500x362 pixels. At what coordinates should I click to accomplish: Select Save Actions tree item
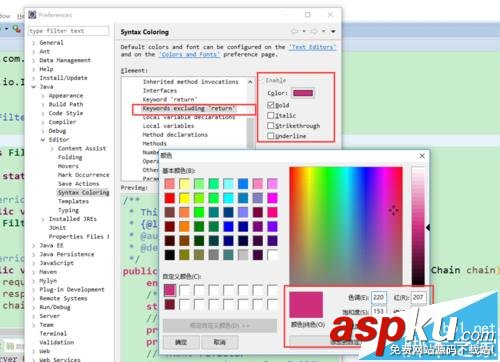click(78, 184)
